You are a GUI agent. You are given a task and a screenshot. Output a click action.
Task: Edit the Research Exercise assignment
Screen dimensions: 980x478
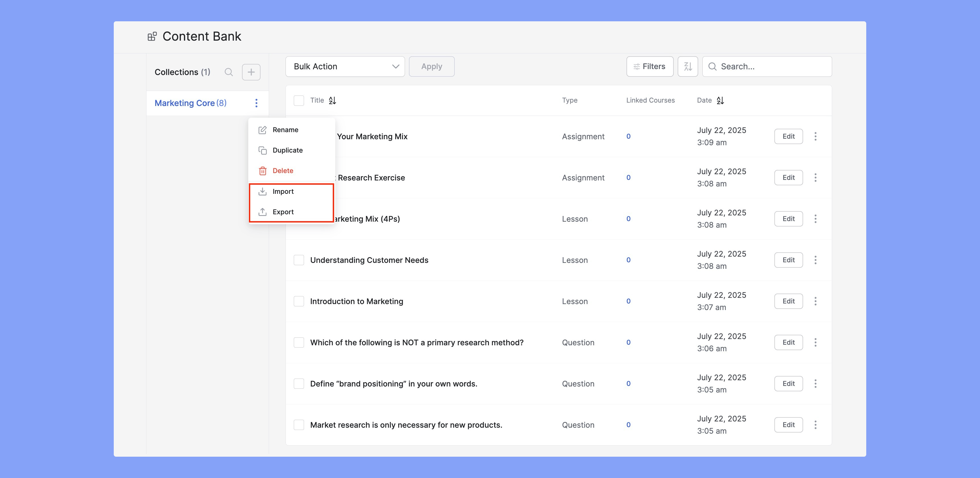click(789, 178)
